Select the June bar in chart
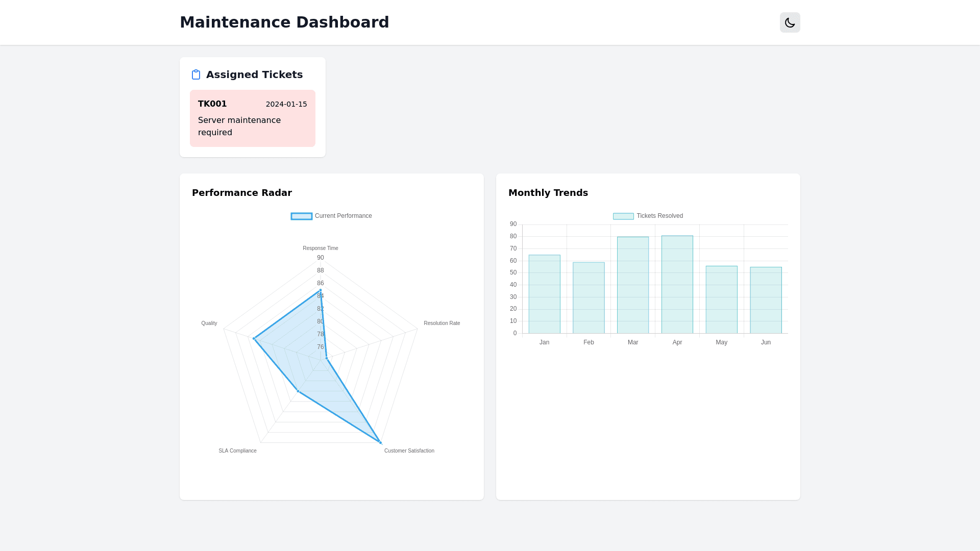This screenshot has height=551, width=980. point(766,300)
